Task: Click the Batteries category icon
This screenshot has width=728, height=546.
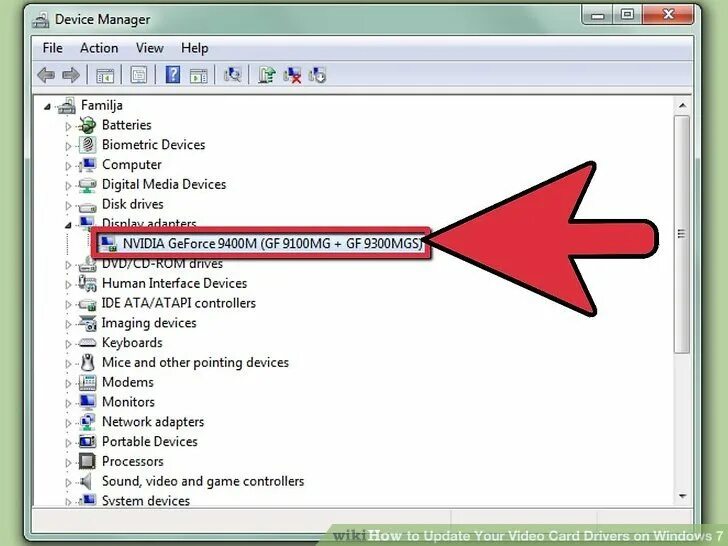Action: [x=87, y=125]
